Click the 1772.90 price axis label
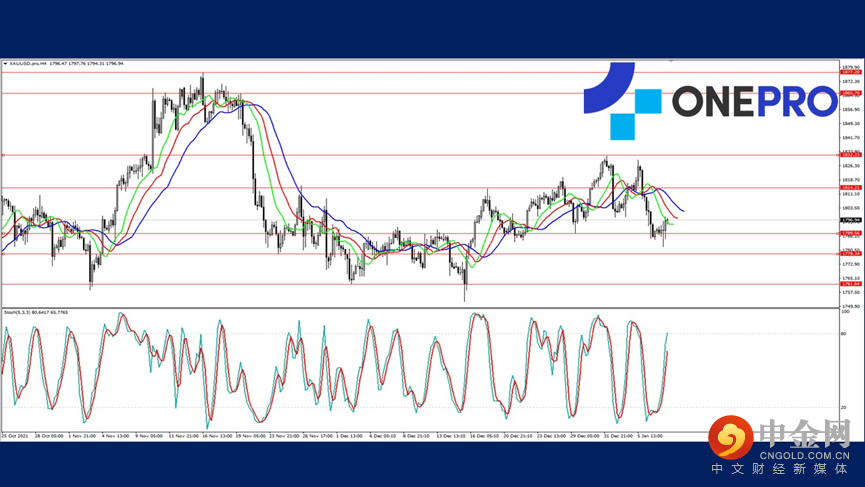Viewport: 865px width, 487px height. [851, 264]
